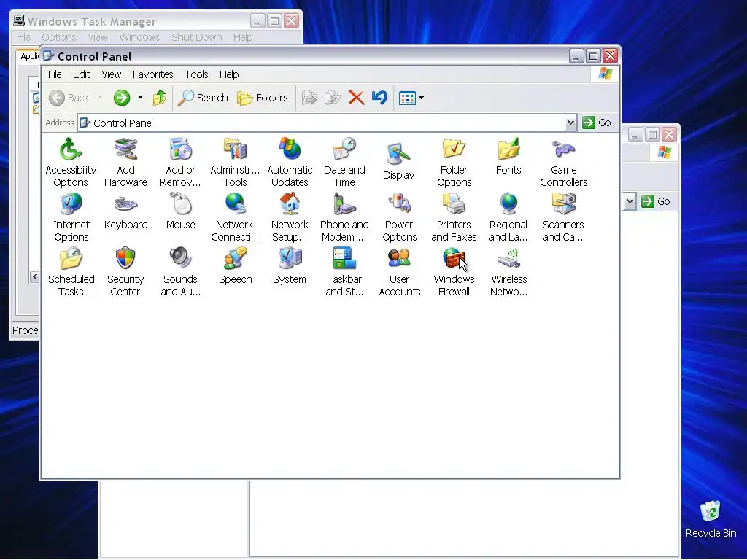
Task: Open Taskbar and Start Menu icon
Action: pos(344,272)
